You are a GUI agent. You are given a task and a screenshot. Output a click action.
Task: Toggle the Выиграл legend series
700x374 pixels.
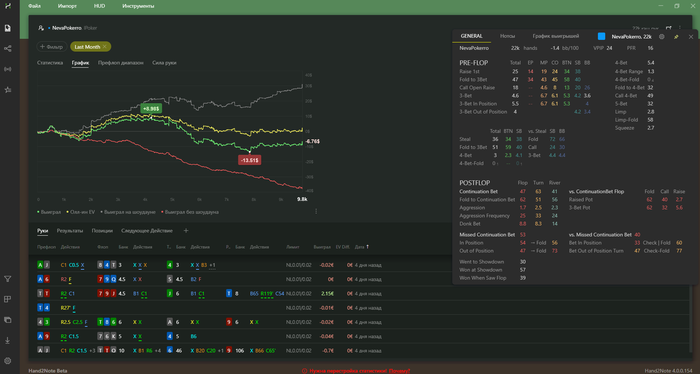(x=49, y=212)
